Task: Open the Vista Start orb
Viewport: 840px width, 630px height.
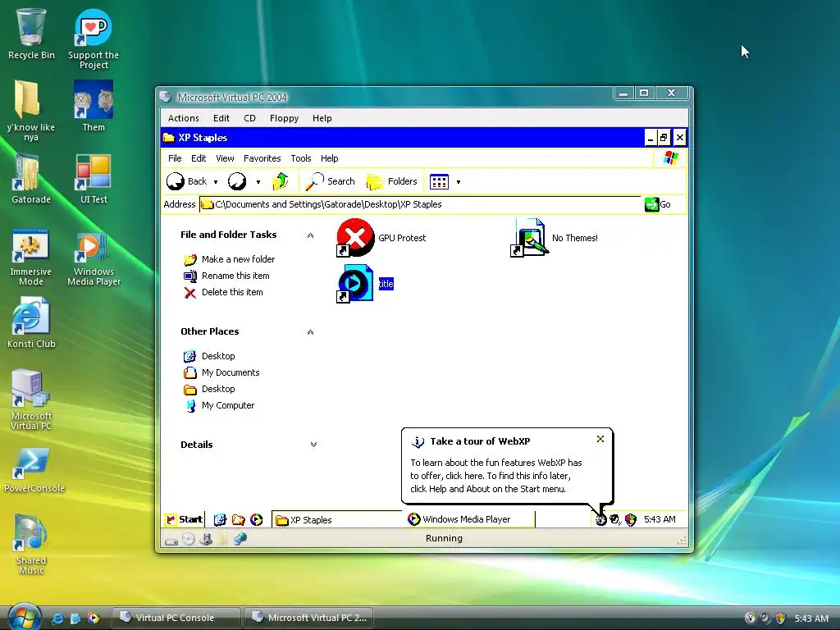Action: click(25, 617)
